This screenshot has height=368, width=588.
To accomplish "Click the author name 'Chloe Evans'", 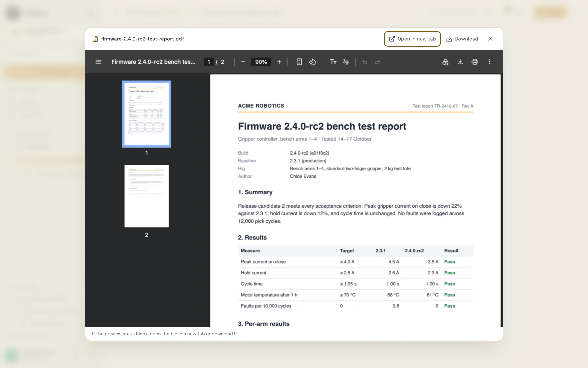I will 303,176.
